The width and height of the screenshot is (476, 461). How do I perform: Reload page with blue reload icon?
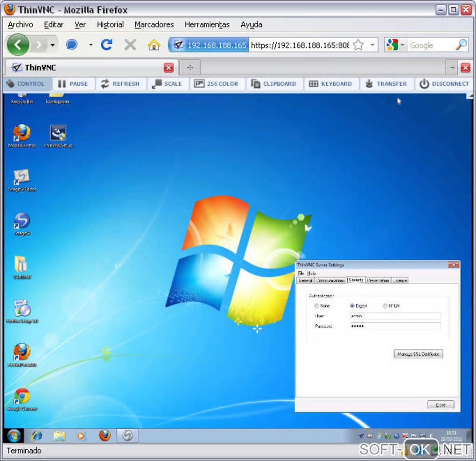pyautogui.click(x=106, y=45)
